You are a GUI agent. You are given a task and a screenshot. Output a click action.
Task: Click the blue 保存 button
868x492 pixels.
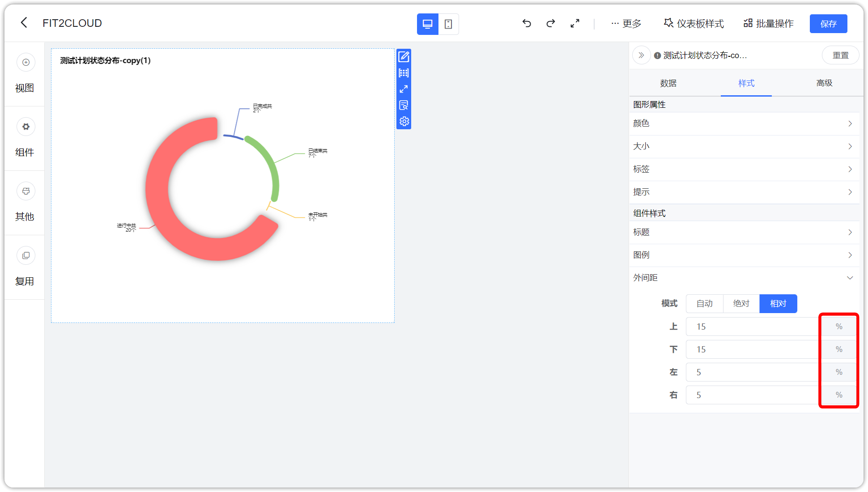pyautogui.click(x=828, y=24)
